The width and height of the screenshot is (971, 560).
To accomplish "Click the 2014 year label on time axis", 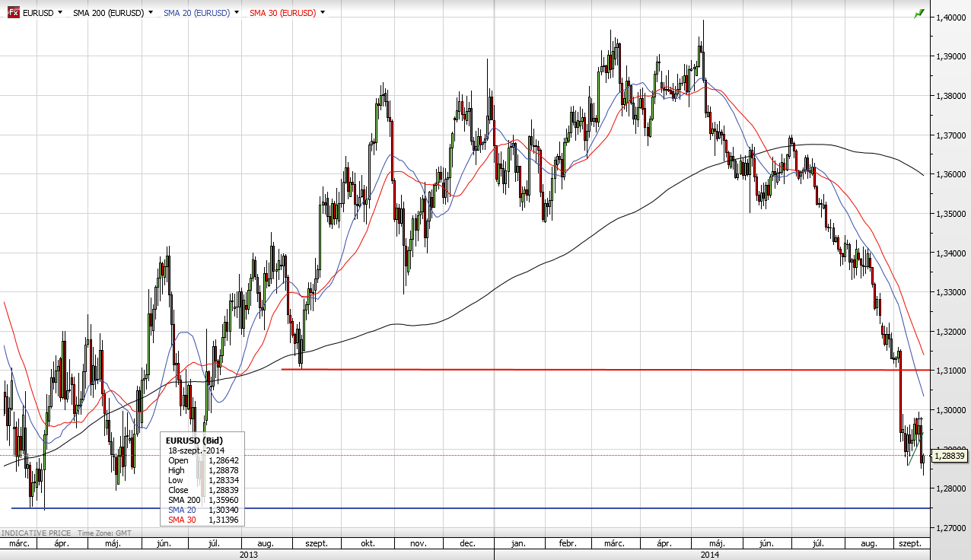I will click(711, 555).
